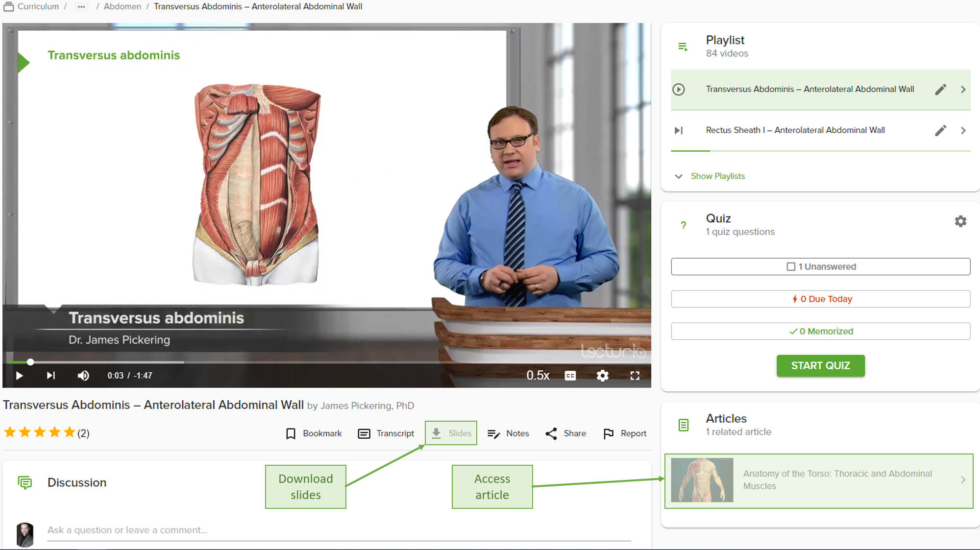This screenshot has width=980, height=550.
Task: Expand the article chevron arrow
Action: coord(963,479)
